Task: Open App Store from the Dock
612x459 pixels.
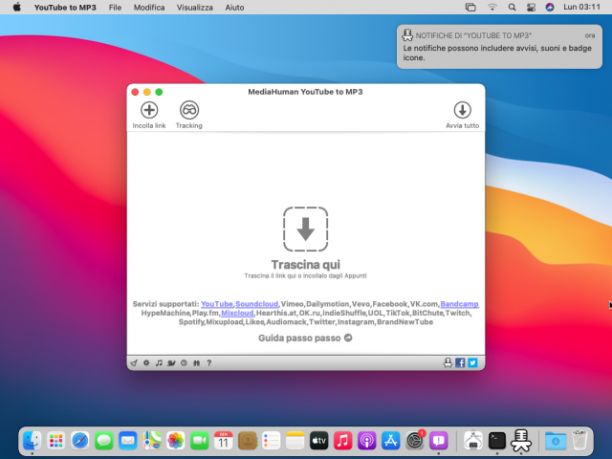Action: point(391,441)
